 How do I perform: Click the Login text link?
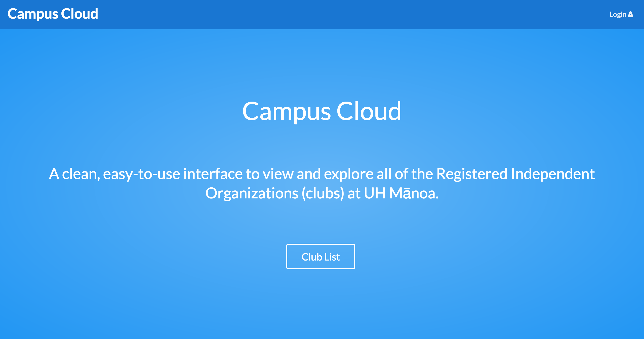618,14
